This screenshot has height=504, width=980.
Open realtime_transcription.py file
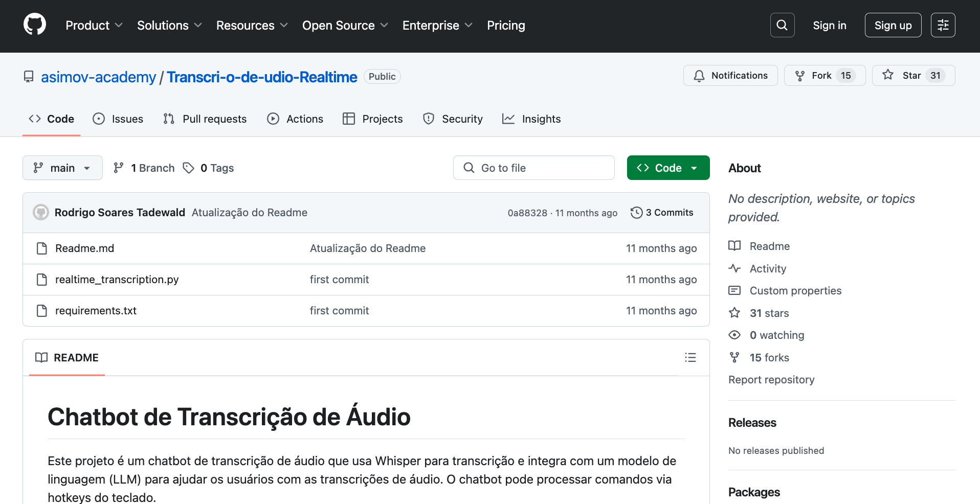[117, 280]
